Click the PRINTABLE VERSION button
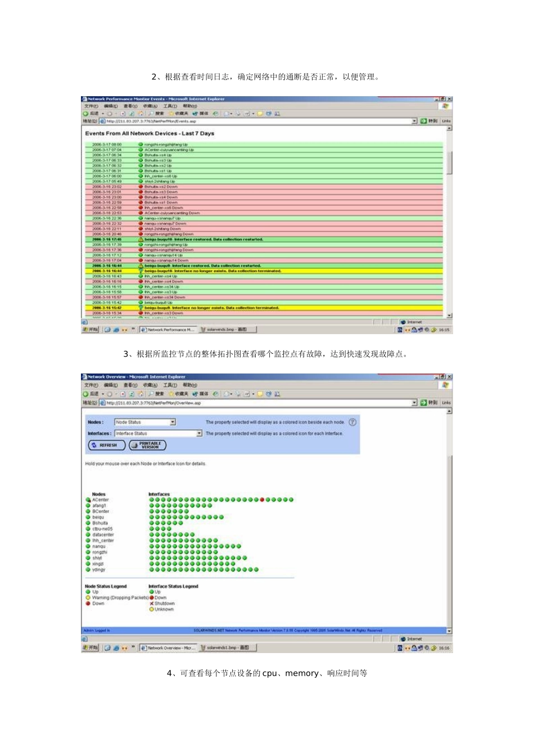 [x=147, y=445]
